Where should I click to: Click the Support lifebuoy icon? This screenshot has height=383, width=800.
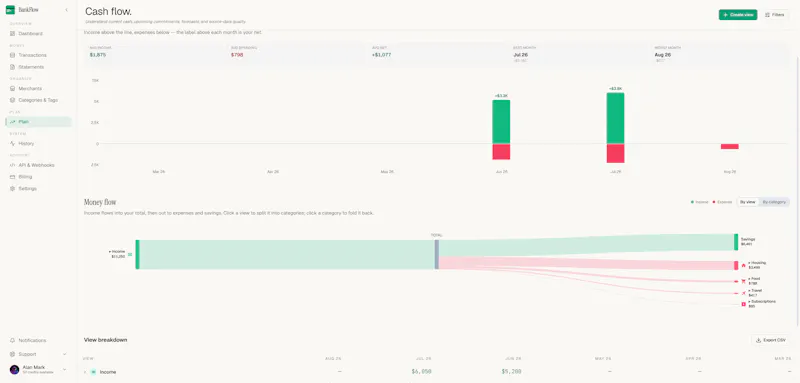point(13,354)
